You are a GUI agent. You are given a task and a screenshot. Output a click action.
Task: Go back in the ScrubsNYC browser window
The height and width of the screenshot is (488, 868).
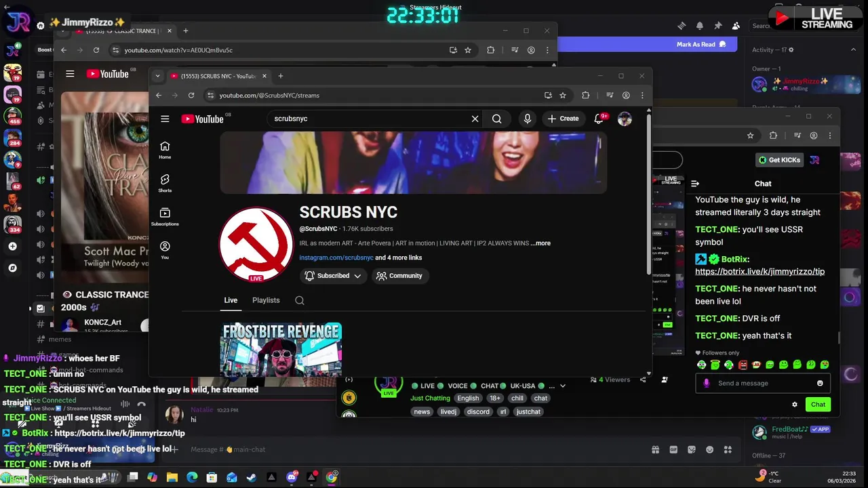[x=159, y=96]
